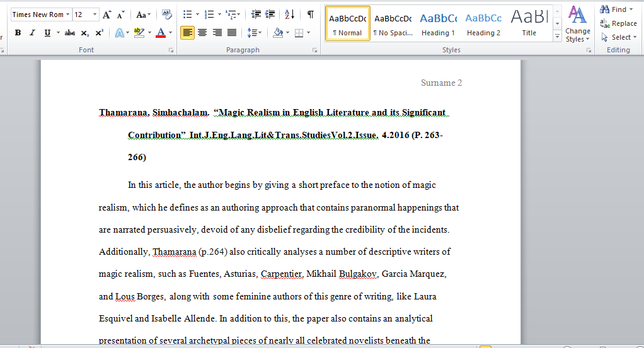644x348 pixels.
Task: Align text right
Action: pyautogui.click(x=217, y=32)
